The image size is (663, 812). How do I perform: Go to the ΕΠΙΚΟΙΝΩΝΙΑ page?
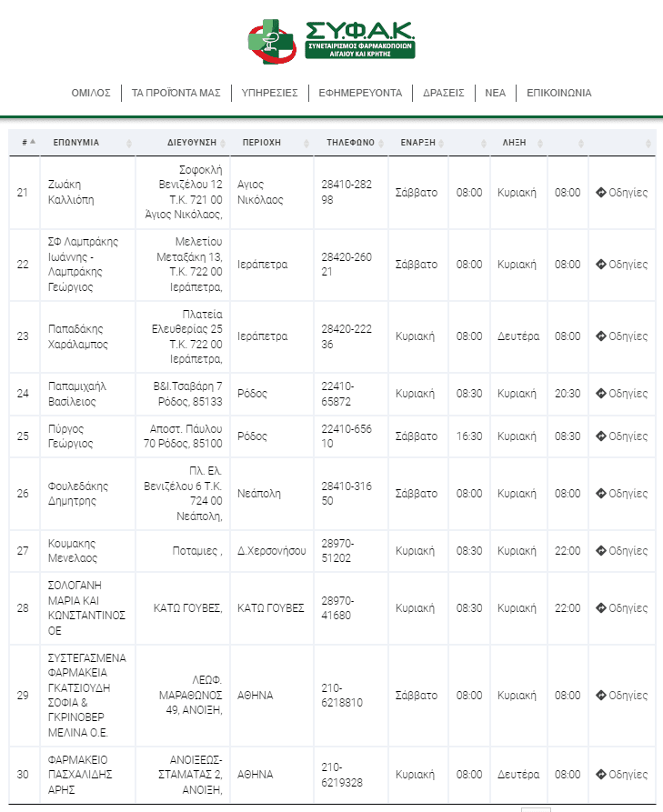559,94
